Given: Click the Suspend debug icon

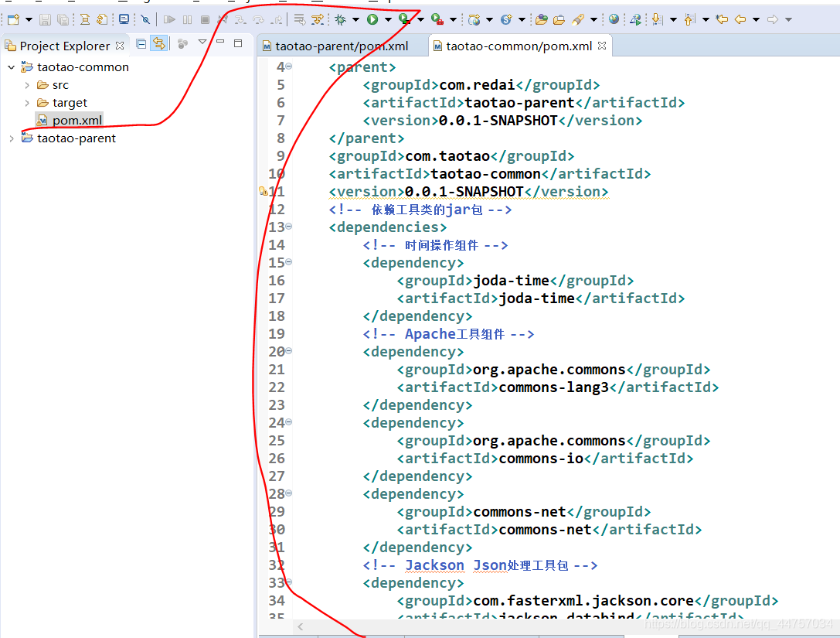Looking at the screenshot, I should click(187, 20).
